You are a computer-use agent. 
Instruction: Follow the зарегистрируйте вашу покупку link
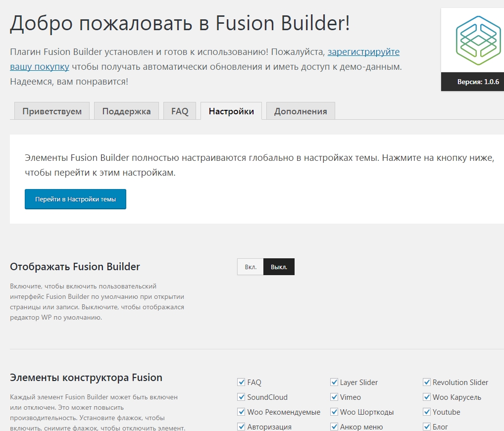point(363,51)
